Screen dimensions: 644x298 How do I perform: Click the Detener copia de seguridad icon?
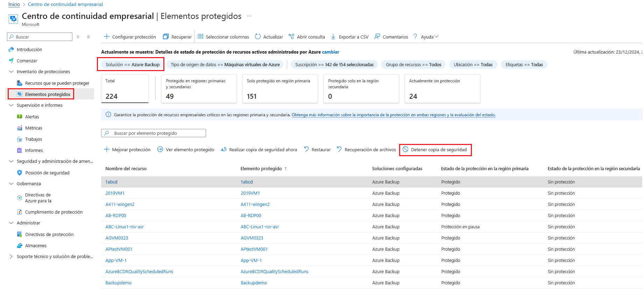click(405, 150)
